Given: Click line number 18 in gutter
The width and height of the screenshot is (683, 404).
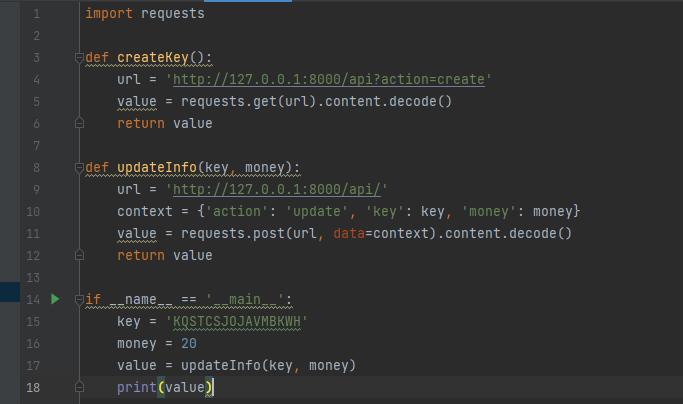Looking at the screenshot, I should [31, 387].
